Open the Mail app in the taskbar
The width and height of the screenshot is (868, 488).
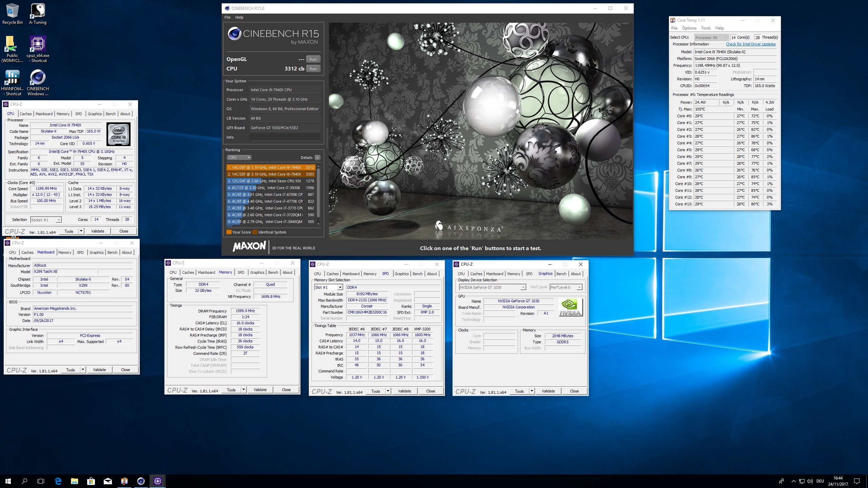(107, 481)
